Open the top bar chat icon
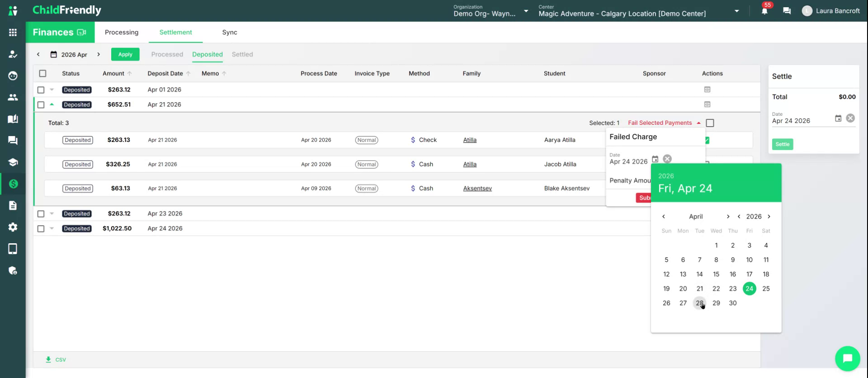The width and height of the screenshot is (868, 378). 787,11
